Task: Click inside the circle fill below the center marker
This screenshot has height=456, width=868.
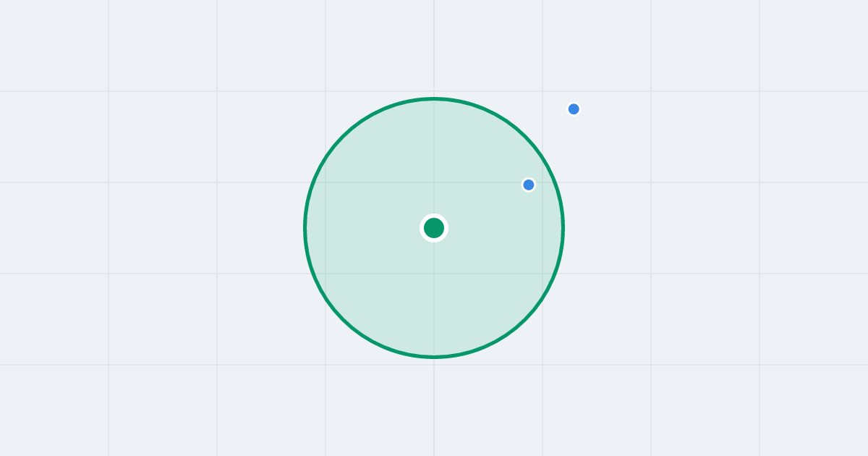Action: coord(434,297)
